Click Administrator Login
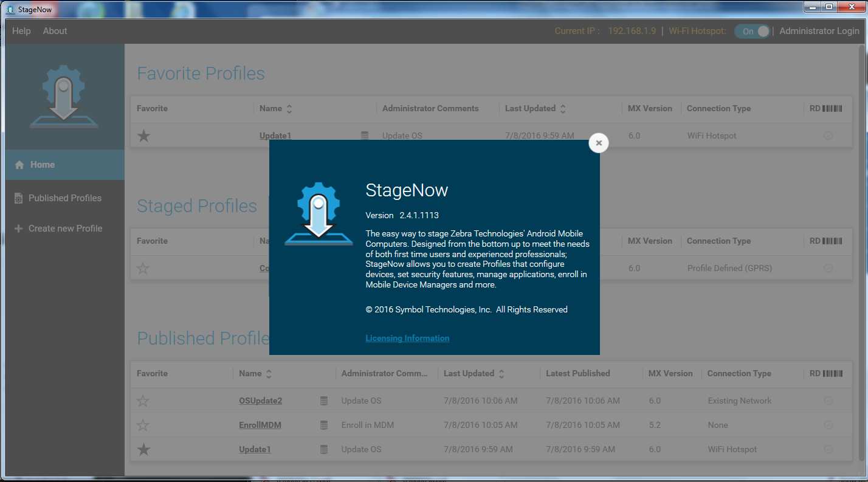The image size is (868, 482). tap(819, 31)
